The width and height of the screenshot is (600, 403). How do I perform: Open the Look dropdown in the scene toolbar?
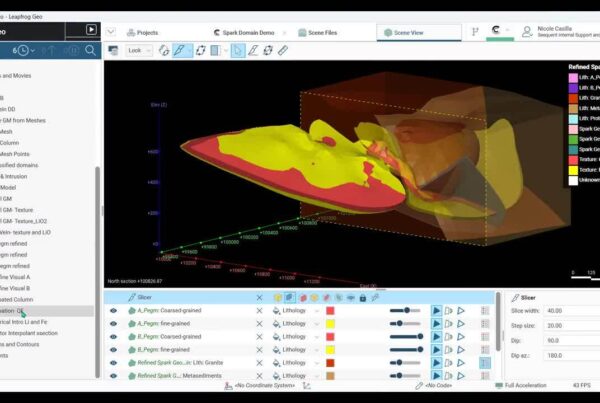click(x=139, y=50)
